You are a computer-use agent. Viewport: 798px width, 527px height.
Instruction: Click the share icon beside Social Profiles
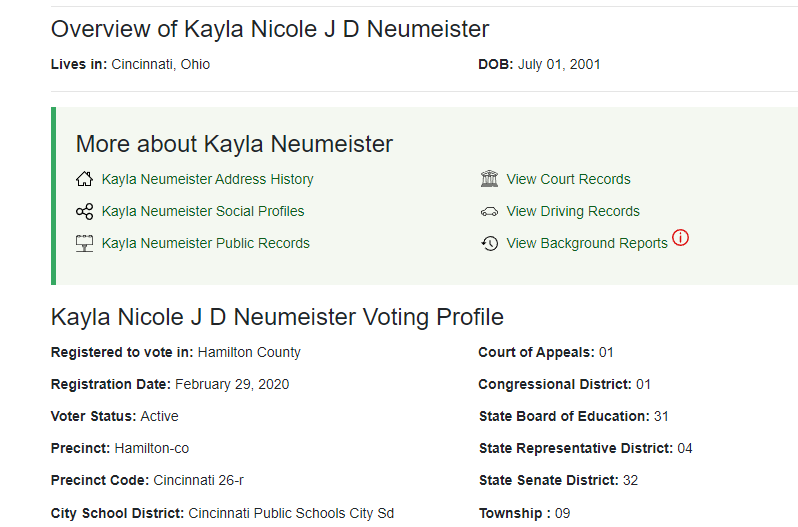pos(84,211)
